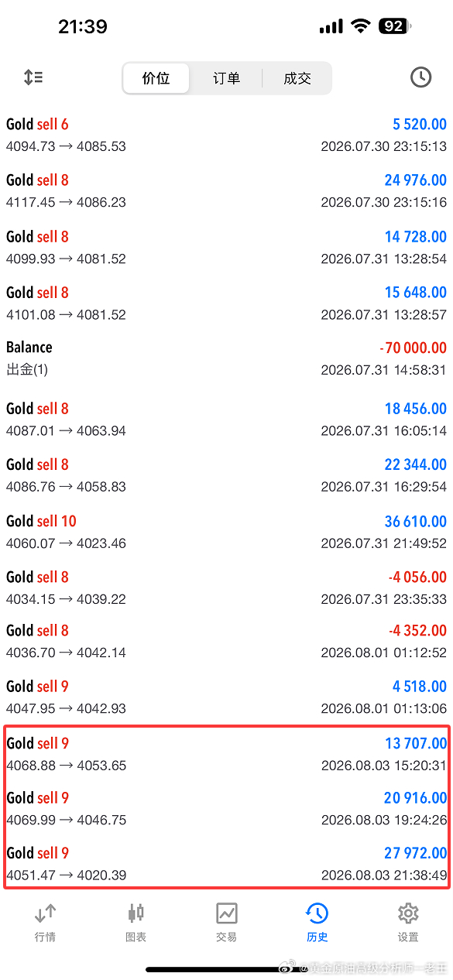Open the 交易 trade icon
The width and height of the screenshot is (453, 980).
(x=226, y=923)
